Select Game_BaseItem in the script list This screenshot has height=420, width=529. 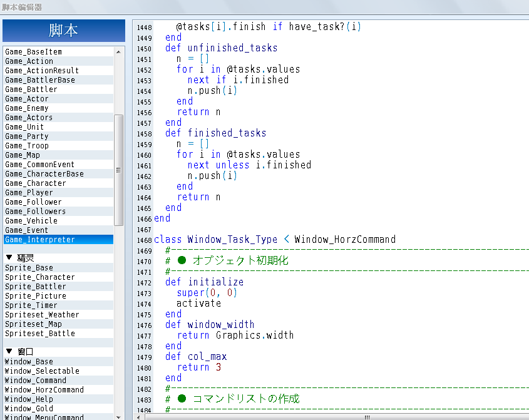pyautogui.click(x=58, y=51)
